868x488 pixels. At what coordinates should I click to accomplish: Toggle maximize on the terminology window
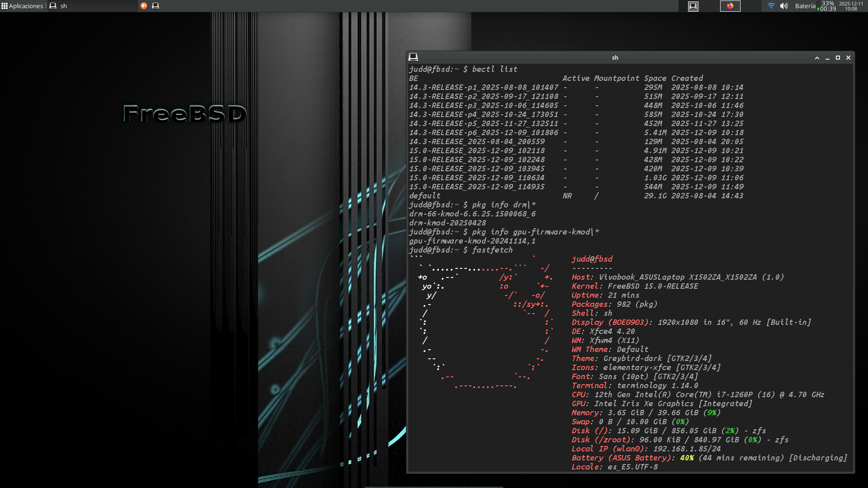838,58
